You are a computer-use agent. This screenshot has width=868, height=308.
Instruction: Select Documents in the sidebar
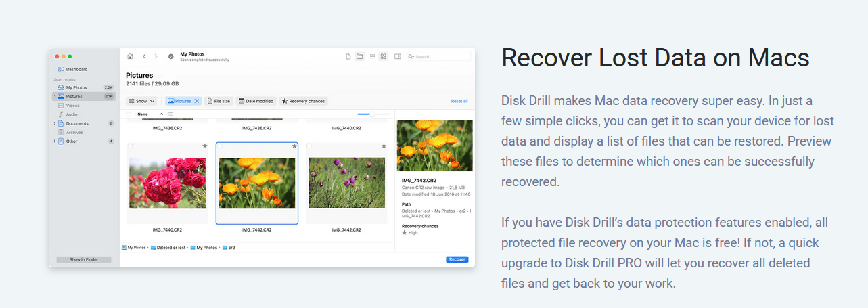[x=84, y=123]
